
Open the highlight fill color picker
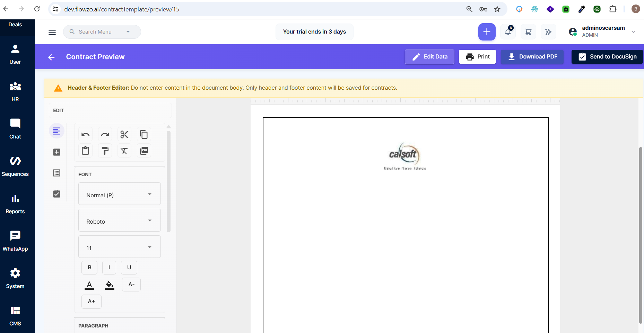click(x=110, y=285)
